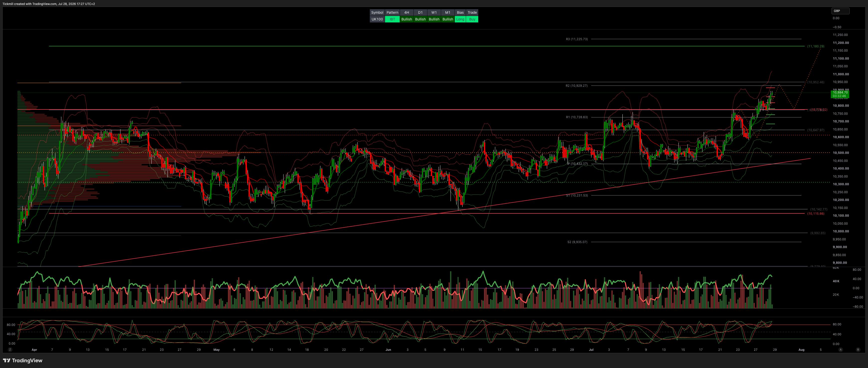Toggle the B scale button at bottom right

tap(858, 350)
